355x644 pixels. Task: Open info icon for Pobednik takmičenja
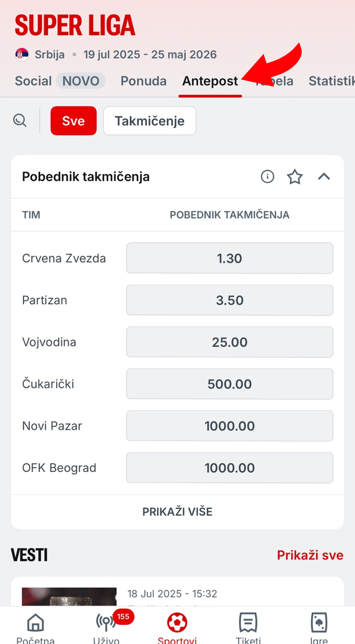[x=268, y=177]
